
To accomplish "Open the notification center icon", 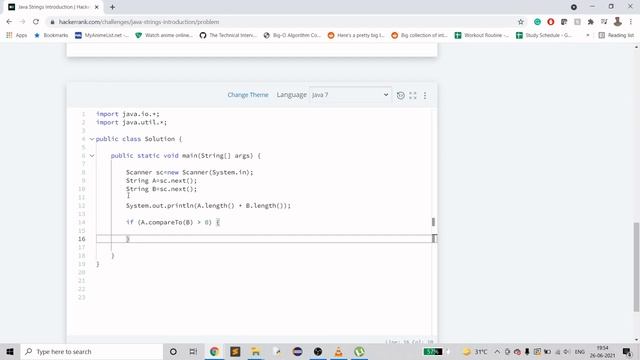I will (627, 351).
